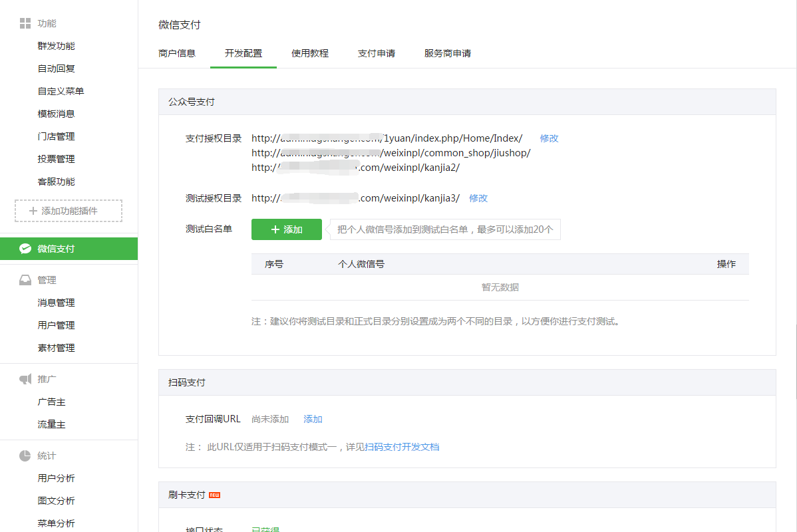Open 图文分析 in the sidebar

(56, 501)
